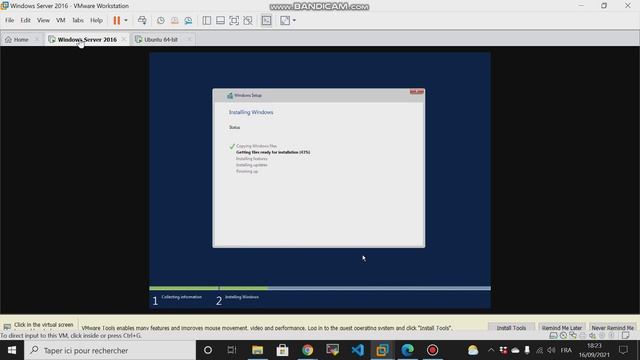Click the FRA language indicator

pyautogui.click(x=566, y=350)
